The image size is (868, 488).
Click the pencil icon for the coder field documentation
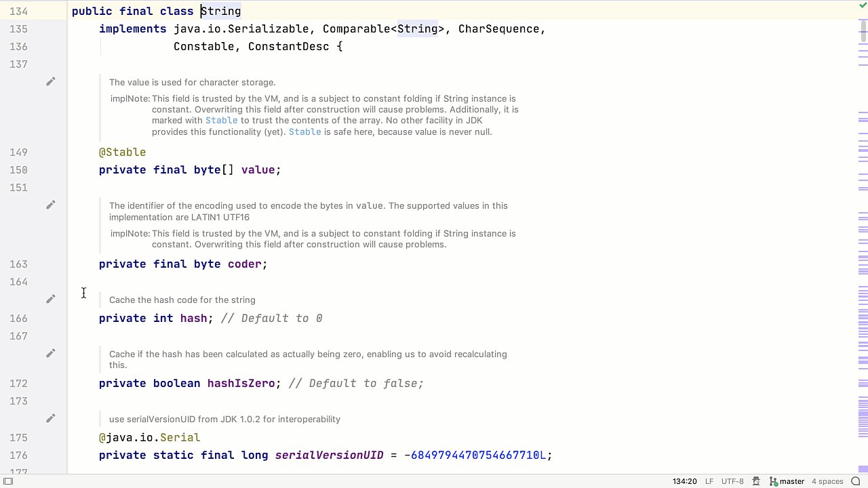[x=51, y=205]
